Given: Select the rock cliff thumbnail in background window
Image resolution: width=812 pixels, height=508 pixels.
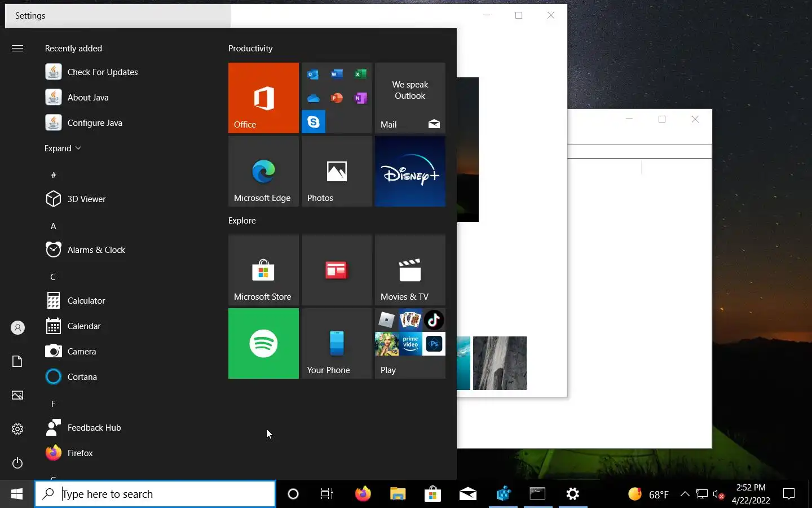Looking at the screenshot, I should tap(500, 363).
